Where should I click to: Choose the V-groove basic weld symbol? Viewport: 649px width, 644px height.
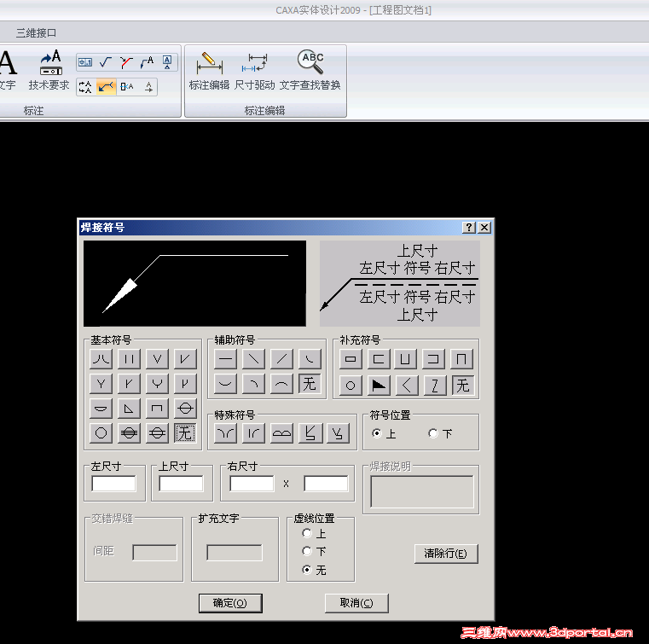(157, 359)
